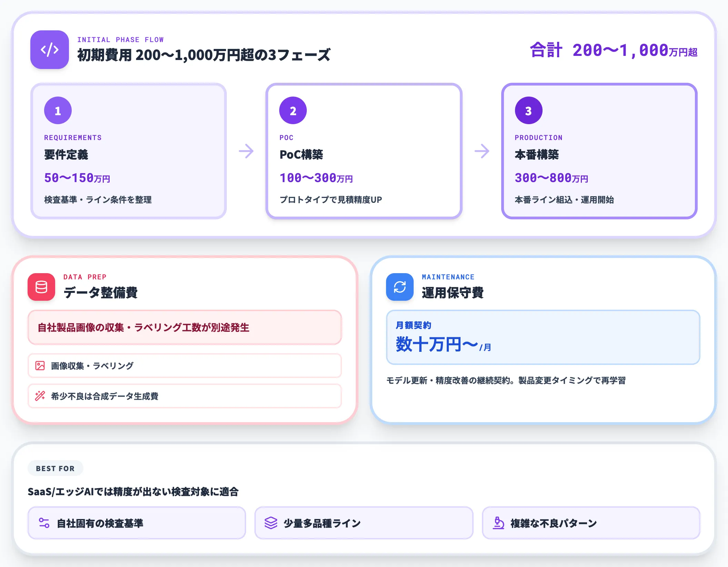Click the image icon beside 画像収集・ラベリング

(40, 365)
